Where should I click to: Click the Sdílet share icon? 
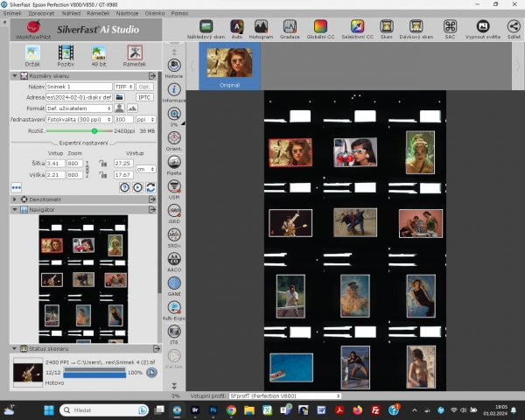pos(514,30)
